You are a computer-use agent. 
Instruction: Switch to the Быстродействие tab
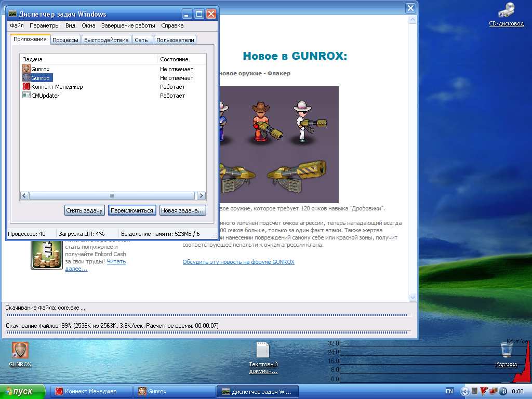tap(106, 40)
